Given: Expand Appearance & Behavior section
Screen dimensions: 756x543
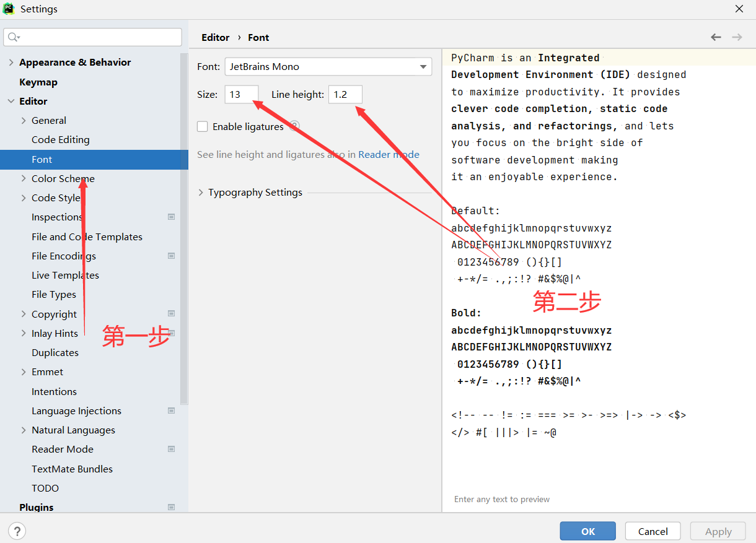Looking at the screenshot, I should tap(11, 63).
